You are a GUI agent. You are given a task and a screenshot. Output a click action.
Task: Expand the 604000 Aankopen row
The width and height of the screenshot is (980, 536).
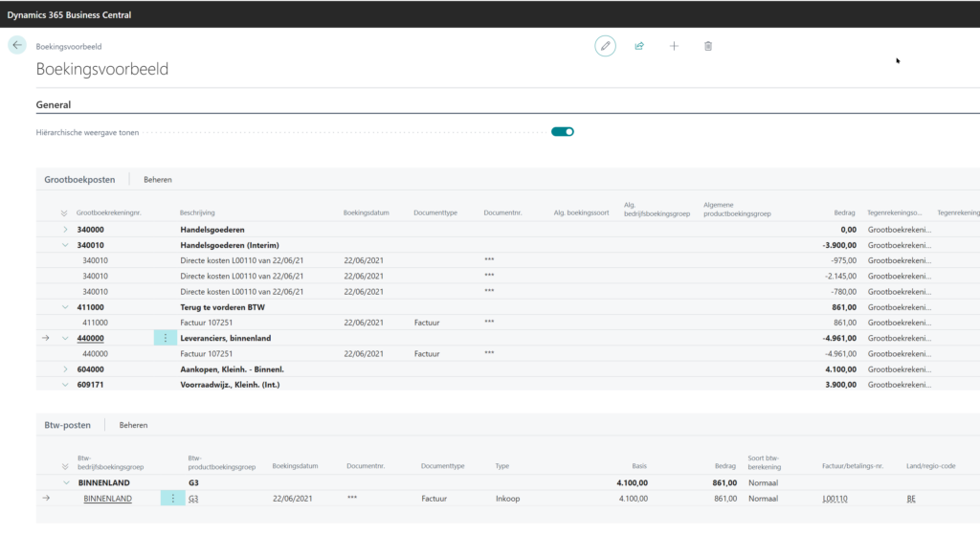point(65,368)
